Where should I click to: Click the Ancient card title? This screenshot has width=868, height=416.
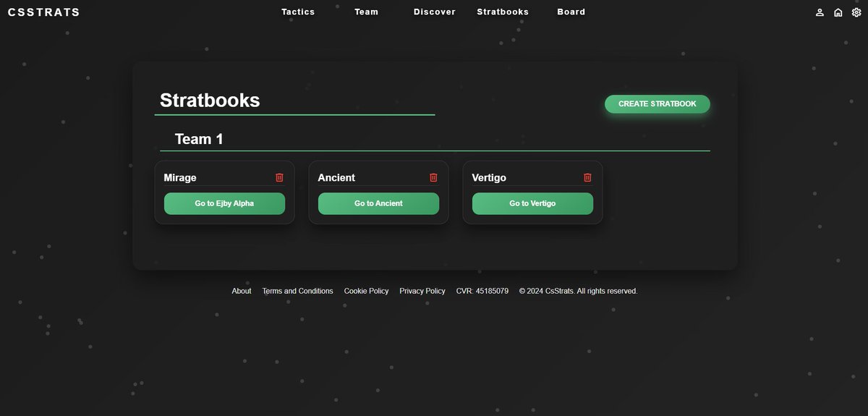336,177
